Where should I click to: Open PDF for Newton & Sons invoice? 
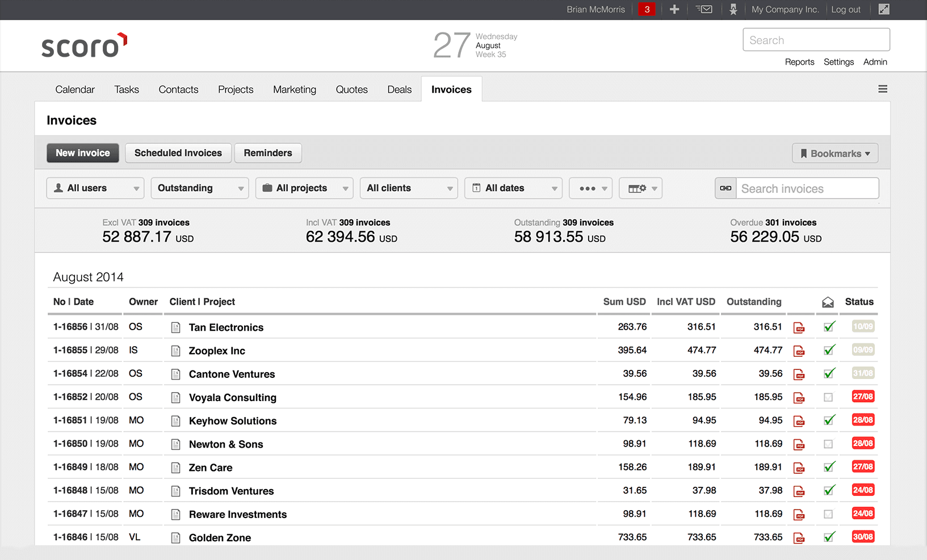point(799,444)
